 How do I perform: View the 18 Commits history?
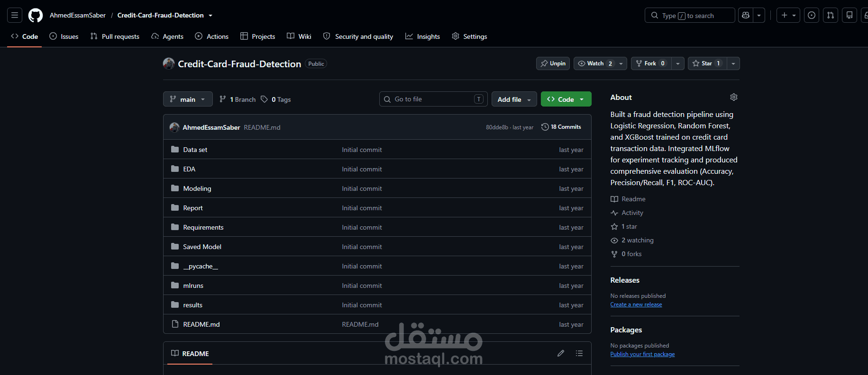pyautogui.click(x=561, y=127)
